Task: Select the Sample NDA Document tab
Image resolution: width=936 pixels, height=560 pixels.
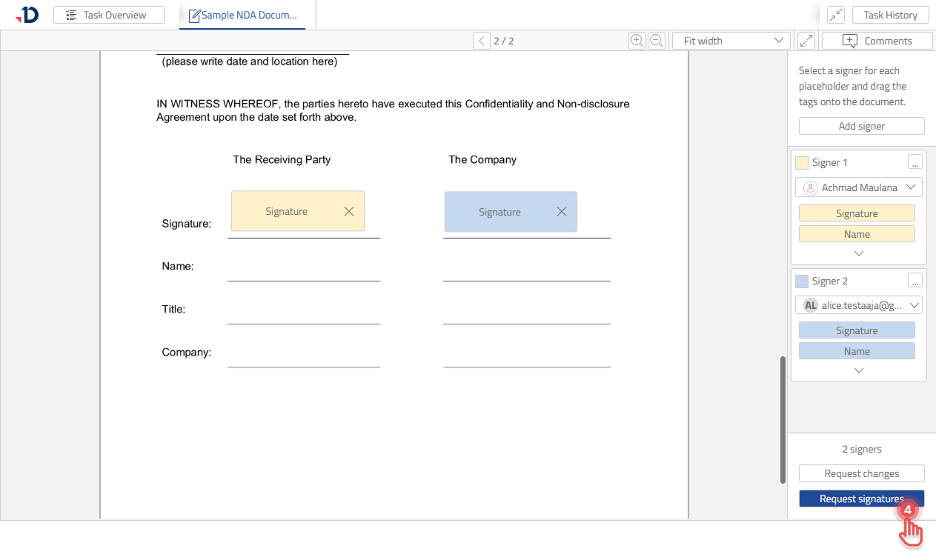Action: 243,15
